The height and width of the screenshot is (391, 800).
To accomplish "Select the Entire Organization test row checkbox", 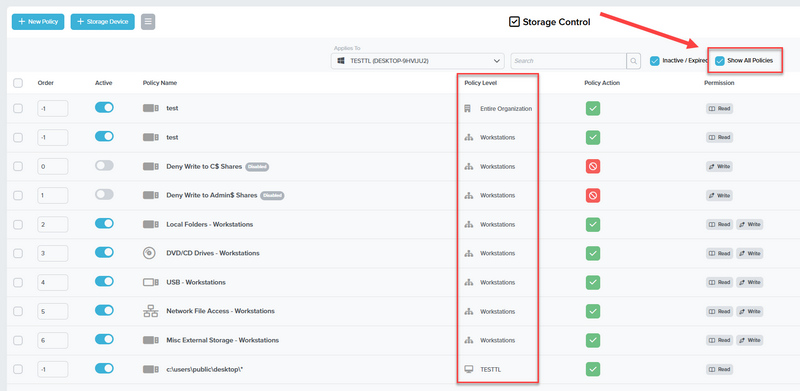I will click(18, 108).
